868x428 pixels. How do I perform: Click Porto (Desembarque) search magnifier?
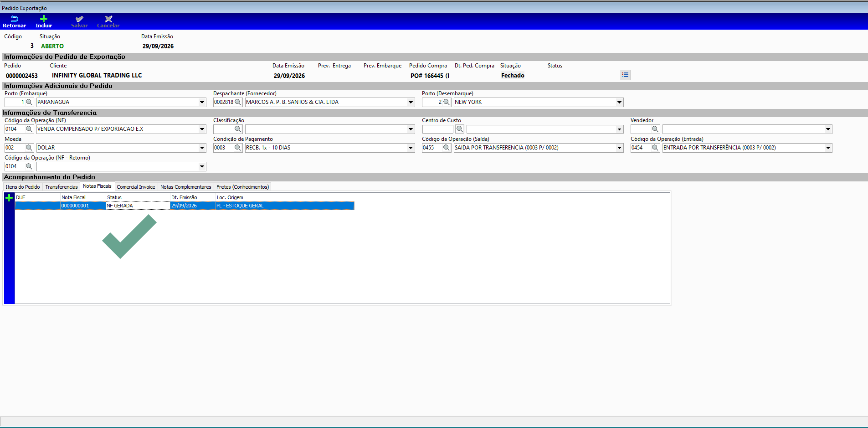click(447, 102)
